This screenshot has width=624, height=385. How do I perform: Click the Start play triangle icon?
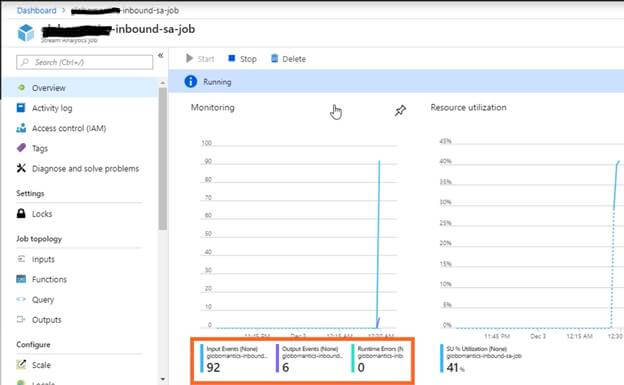point(189,59)
